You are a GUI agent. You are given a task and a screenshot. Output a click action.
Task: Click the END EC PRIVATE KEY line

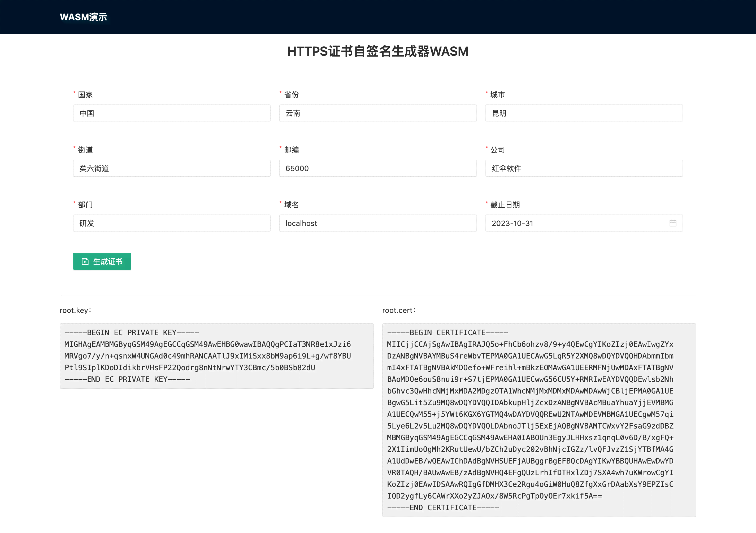click(x=127, y=379)
